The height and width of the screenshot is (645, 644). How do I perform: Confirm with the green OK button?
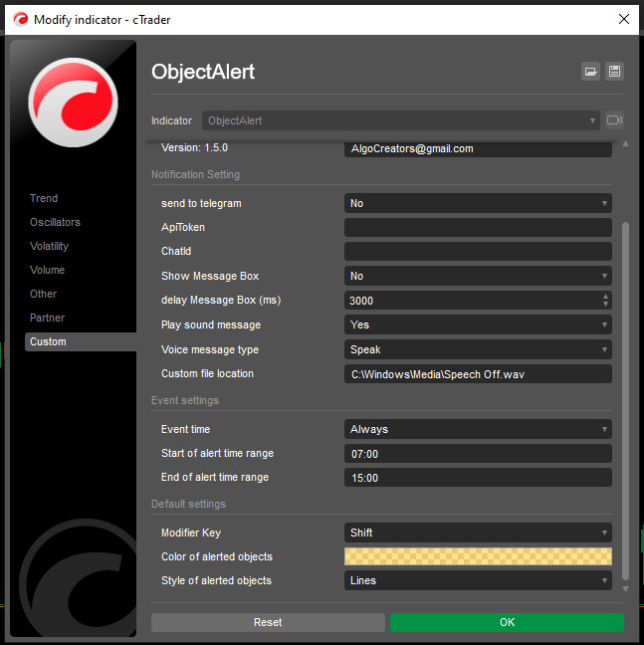507,622
